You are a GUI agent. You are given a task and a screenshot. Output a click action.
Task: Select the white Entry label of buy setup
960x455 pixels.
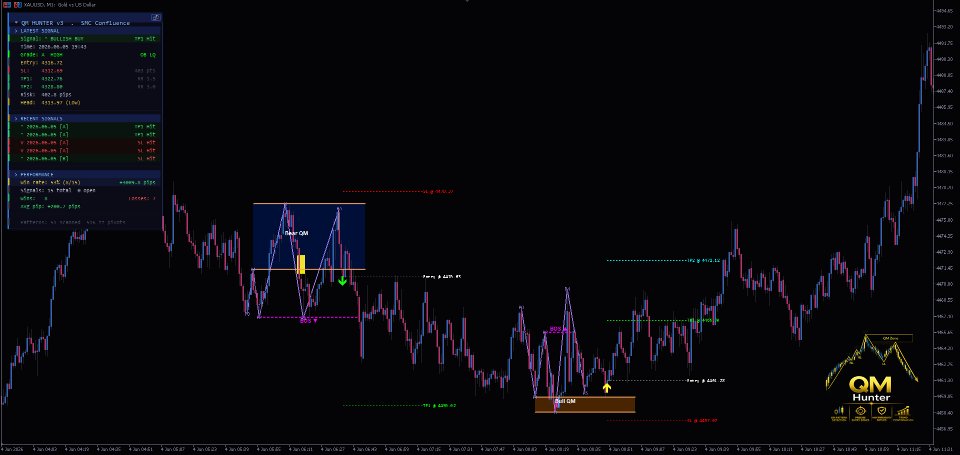click(x=706, y=380)
